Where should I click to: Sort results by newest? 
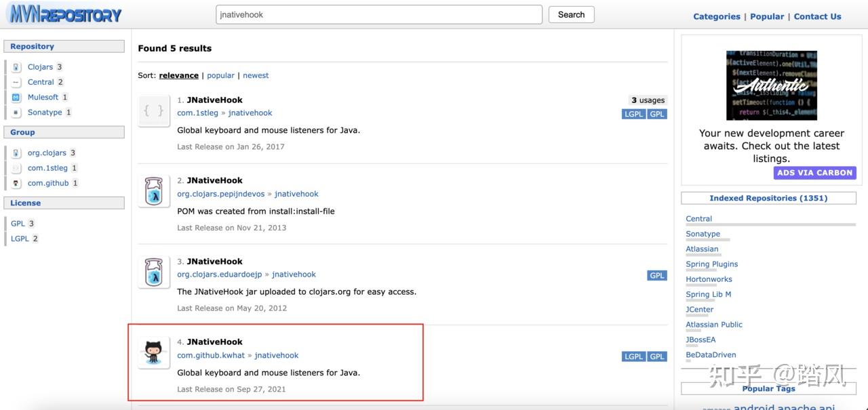256,75
